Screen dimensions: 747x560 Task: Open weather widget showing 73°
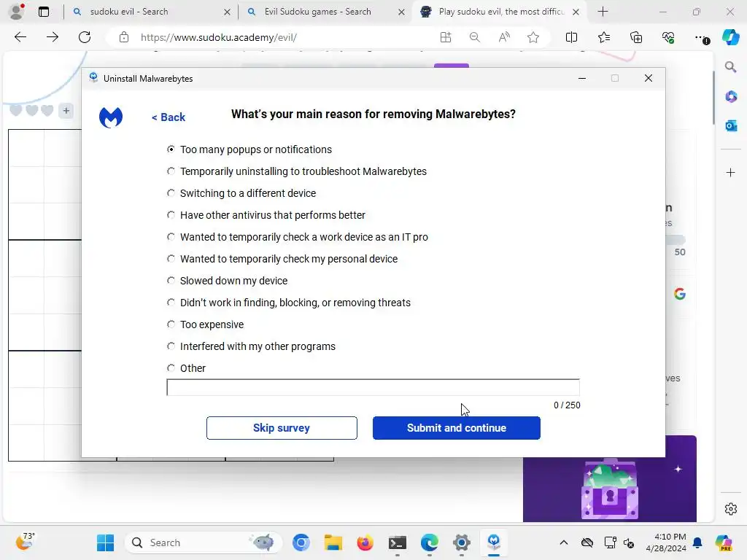(25, 542)
